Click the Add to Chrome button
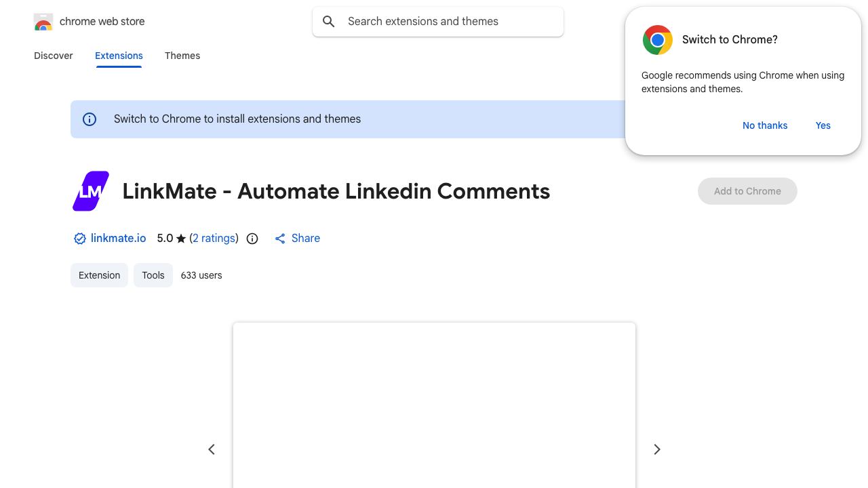 [747, 191]
